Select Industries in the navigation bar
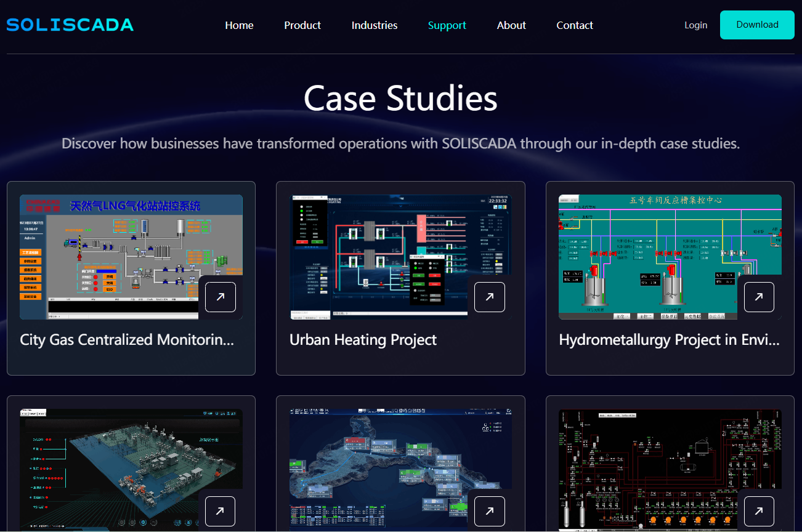Image resolution: width=802 pixels, height=532 pixels. pos(375,25)
